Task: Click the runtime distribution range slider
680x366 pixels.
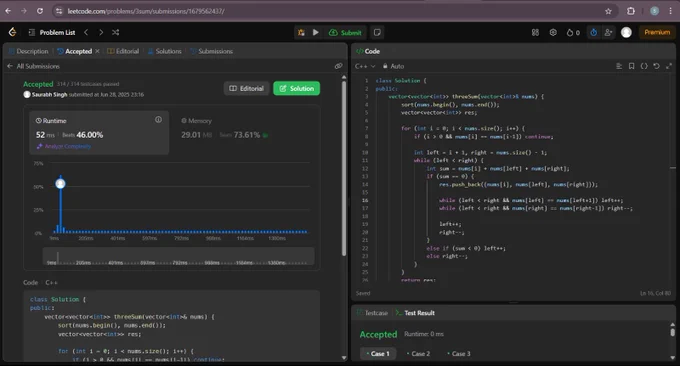Action: pyautogui.click(x=178, y=256)
